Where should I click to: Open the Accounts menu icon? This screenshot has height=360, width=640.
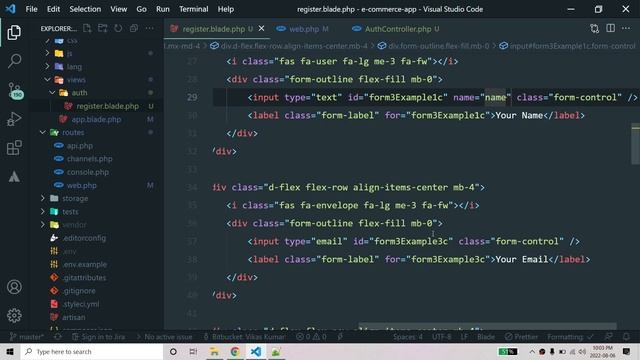click(14, 287)
